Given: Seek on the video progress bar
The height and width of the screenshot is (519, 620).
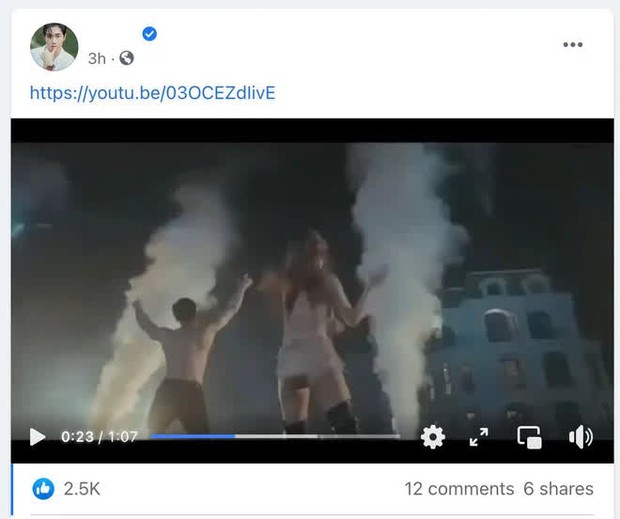Looking at the screenshot, I should (275, 436).
